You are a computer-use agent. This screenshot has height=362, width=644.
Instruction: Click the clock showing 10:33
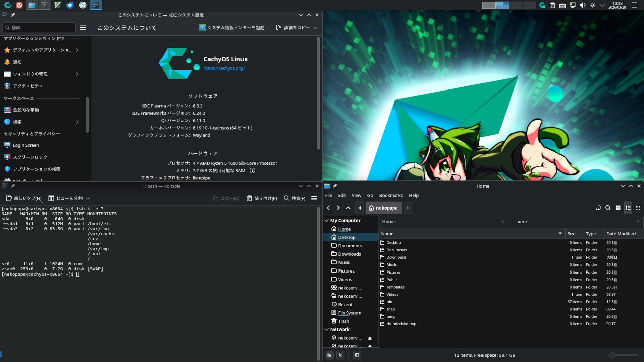pyautogui.click(x=618, y=5)
